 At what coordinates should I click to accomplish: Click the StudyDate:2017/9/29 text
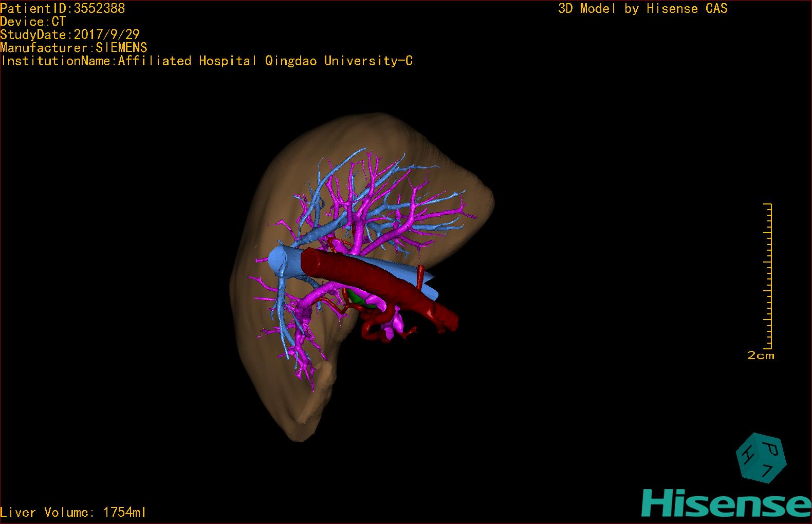(70, 35)
